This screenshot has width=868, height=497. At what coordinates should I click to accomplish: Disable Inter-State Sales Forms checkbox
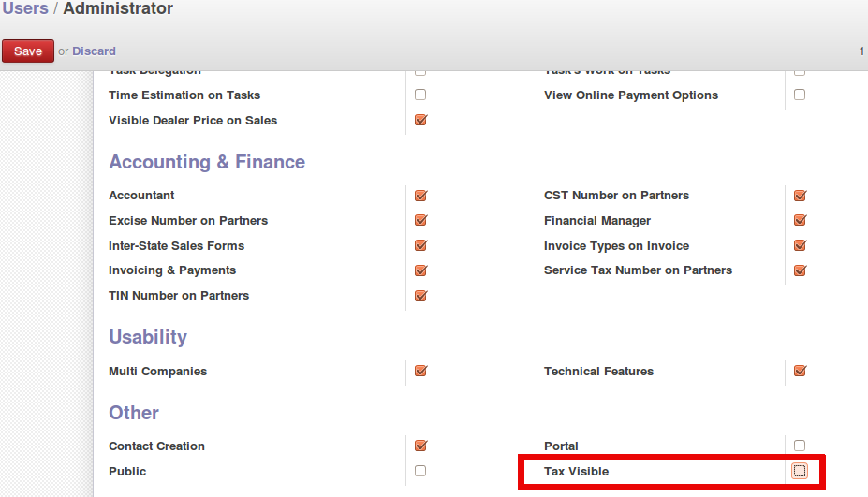(420, 246)
